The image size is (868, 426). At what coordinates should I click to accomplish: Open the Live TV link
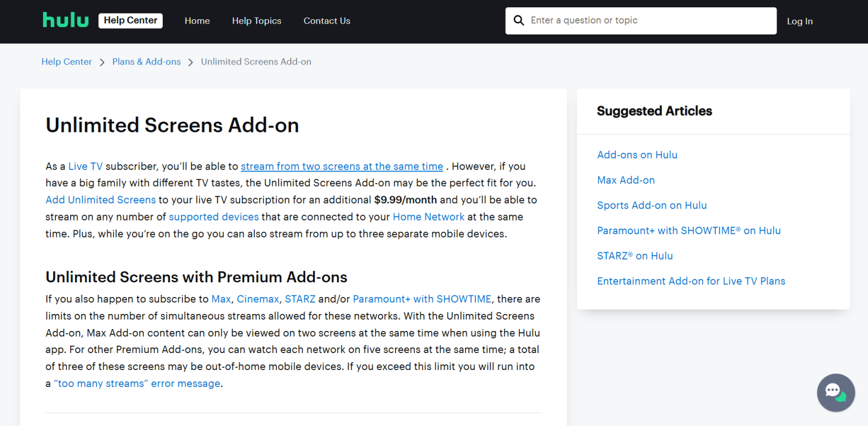click(85, 166)
